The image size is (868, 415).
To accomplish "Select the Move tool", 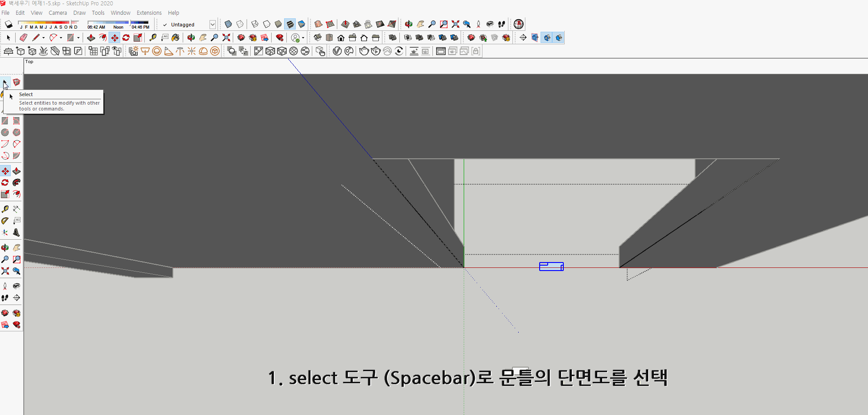I will 114,38.
